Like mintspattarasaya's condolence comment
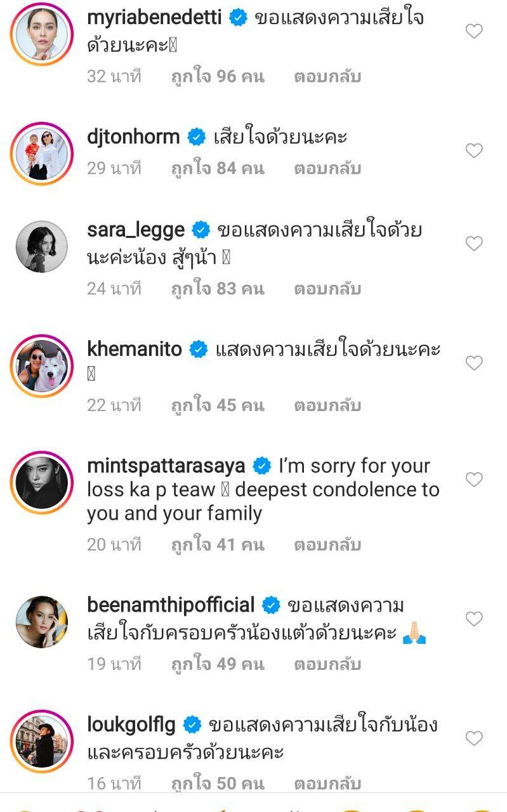 (474, 480)
